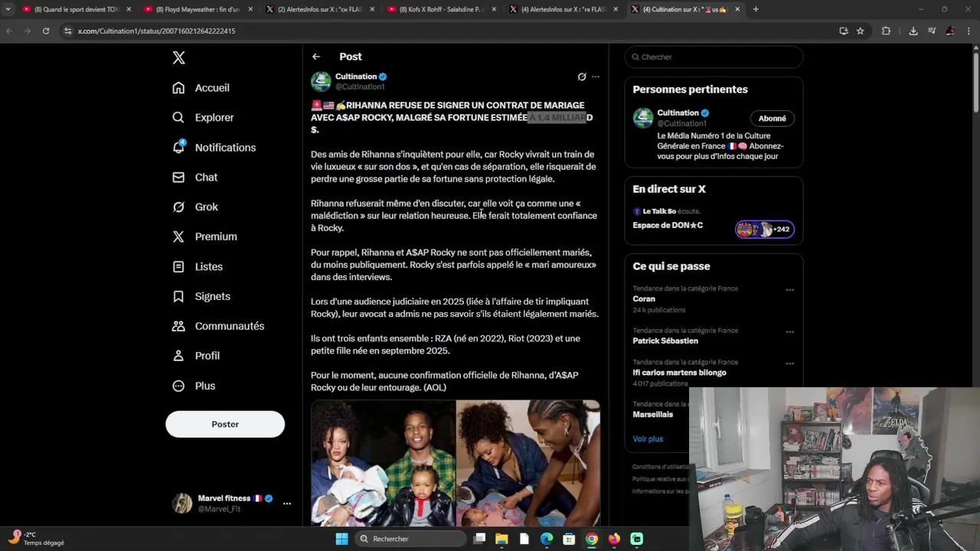Open the tab search dropdown arrow
Viewport: 980px width, 551px height.
click(8, 9)
